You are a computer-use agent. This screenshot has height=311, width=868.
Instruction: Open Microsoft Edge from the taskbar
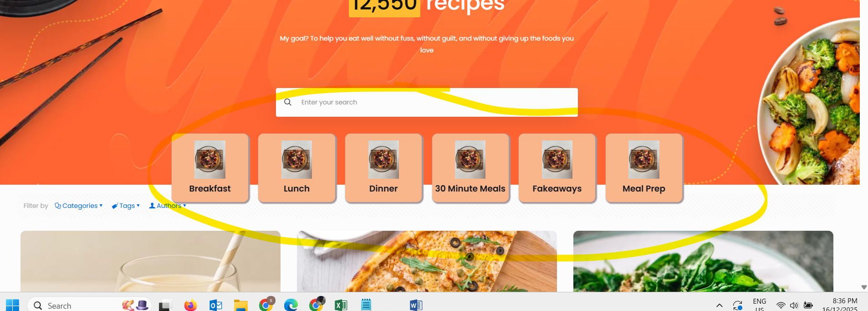291,305
